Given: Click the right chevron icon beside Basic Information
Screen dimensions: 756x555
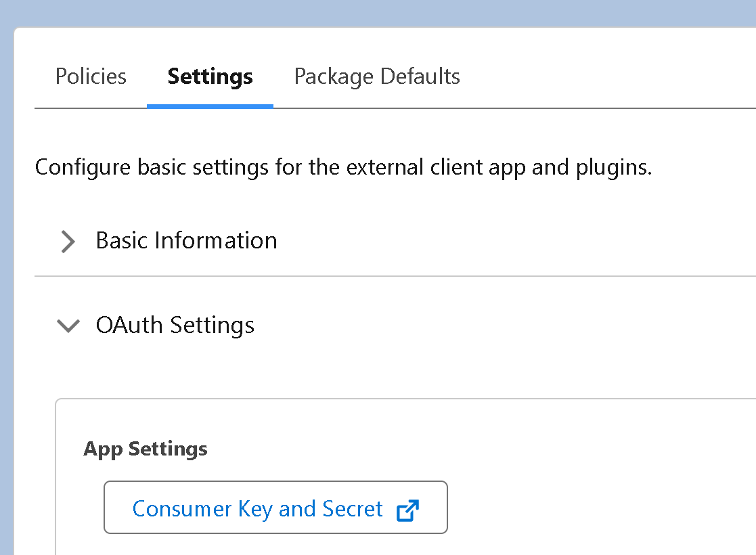Looking at the screenshot, I should coord(68,241).
